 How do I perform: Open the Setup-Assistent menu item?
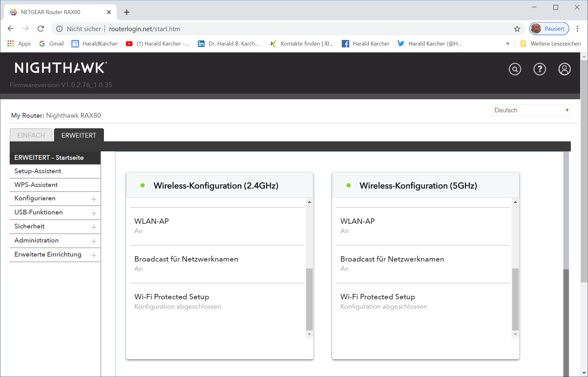pyautogui.click(x=38, y=171)
